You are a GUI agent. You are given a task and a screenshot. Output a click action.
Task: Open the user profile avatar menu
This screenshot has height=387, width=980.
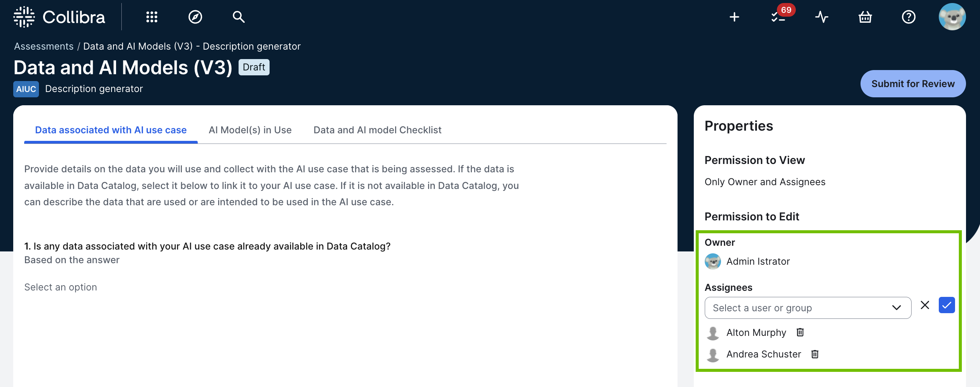click(x=952, y=17)
